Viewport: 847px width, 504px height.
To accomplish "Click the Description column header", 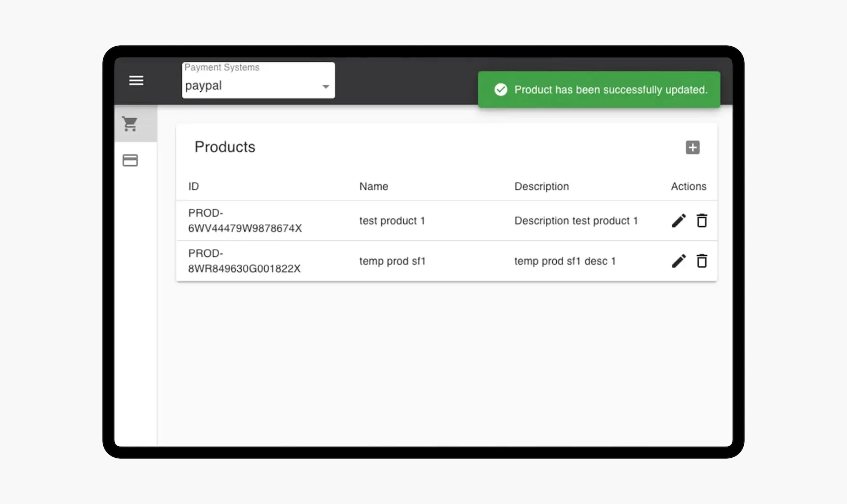I will pyautogui.click(x=541, y=186).
